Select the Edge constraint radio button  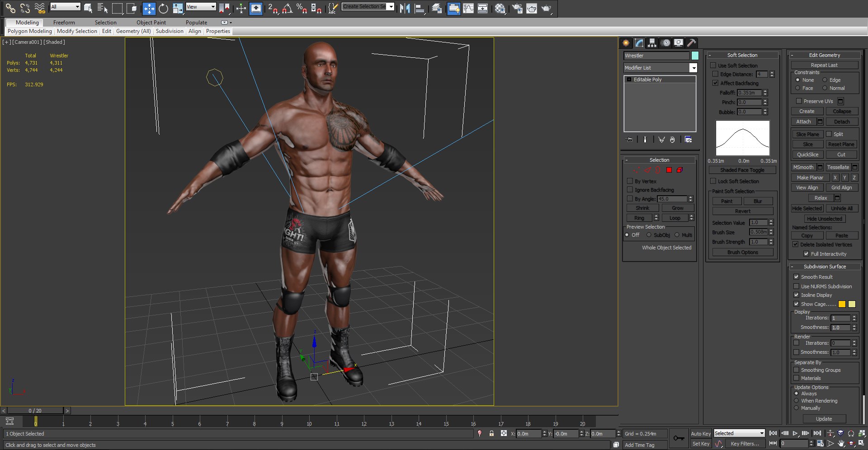coord(825,80)
